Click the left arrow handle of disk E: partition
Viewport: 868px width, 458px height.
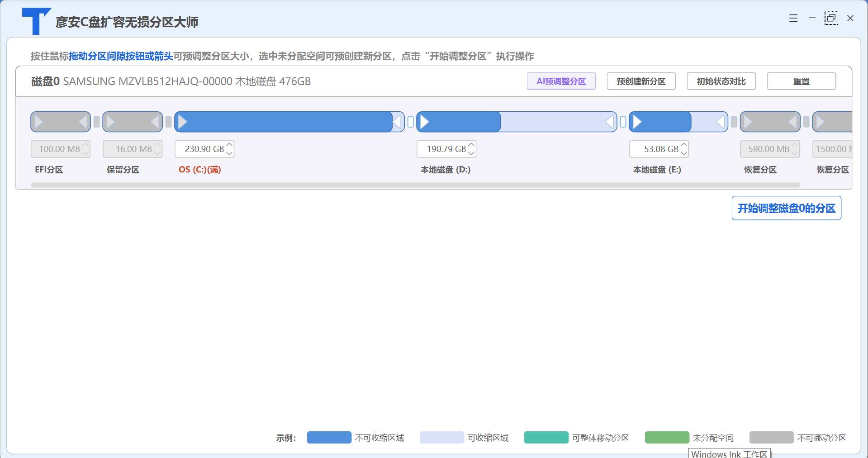[637, 122]
